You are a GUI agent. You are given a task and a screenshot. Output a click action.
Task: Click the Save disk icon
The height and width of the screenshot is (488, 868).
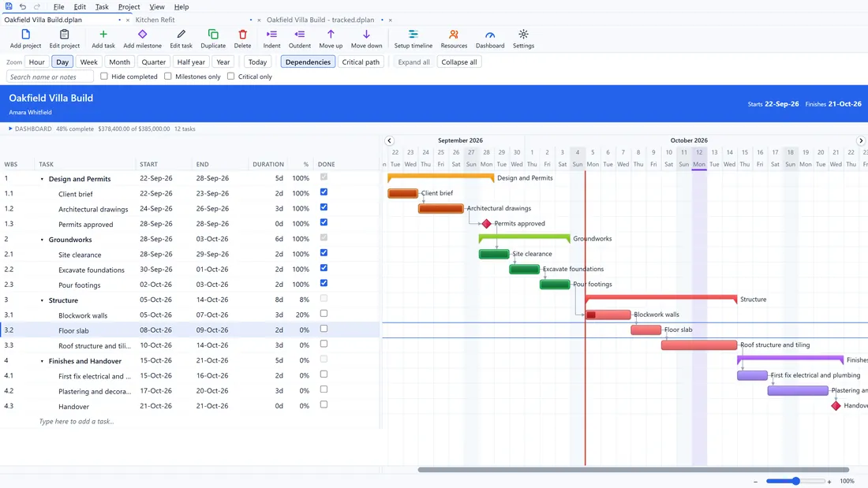pyautogui.click(x=9, y=6)
